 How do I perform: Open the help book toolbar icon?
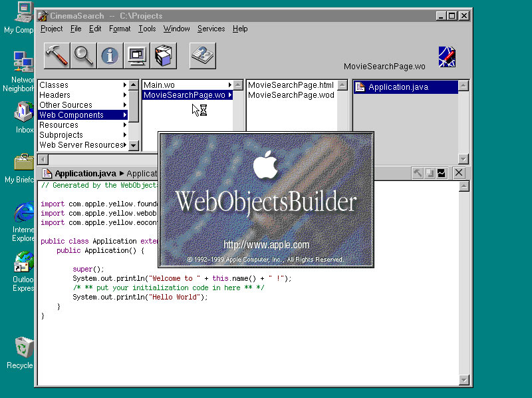point(203,55)
